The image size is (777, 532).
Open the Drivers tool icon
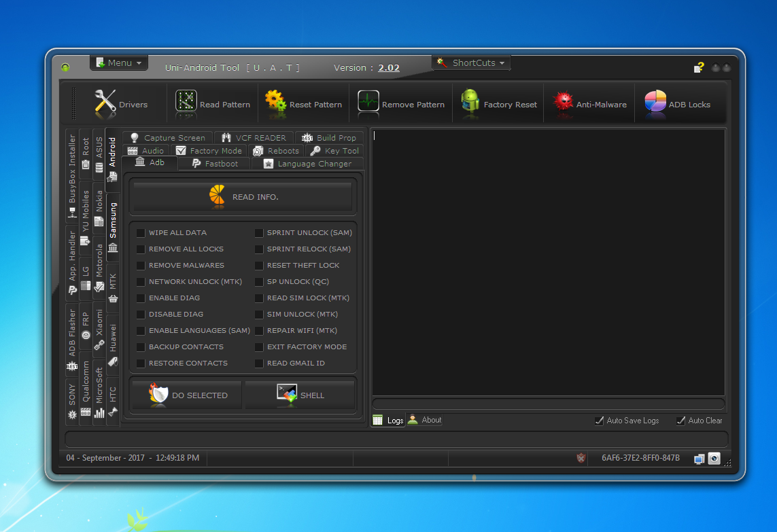click(x=105, y=103)
